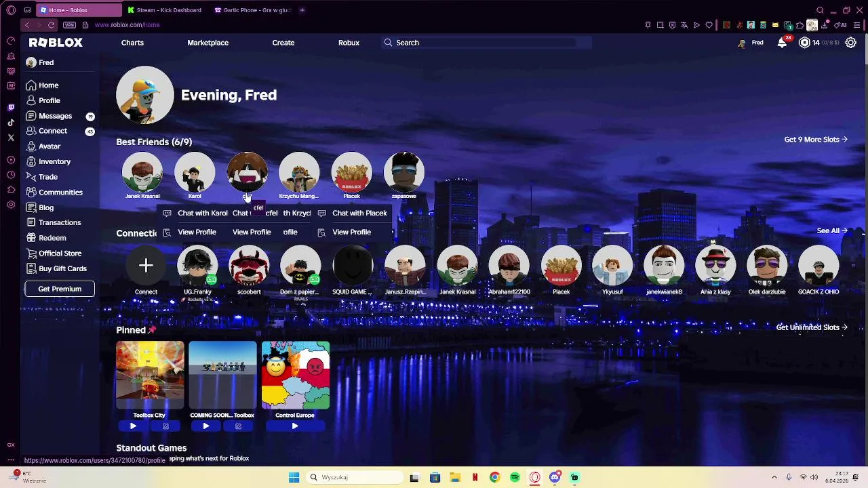The height and width of the screenshot is (488, 868).
Task: Edit COMING SOON Toolbox in Studio
Action: [x=238, y=426]
